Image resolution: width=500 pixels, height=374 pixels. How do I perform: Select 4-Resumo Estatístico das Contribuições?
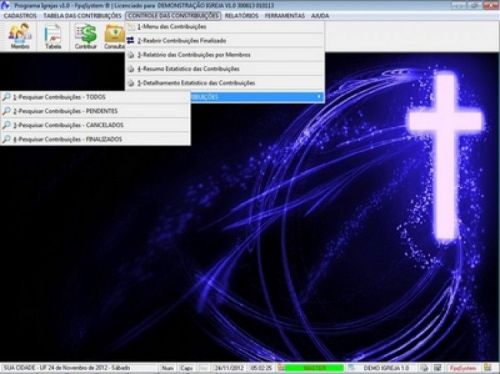225,69
